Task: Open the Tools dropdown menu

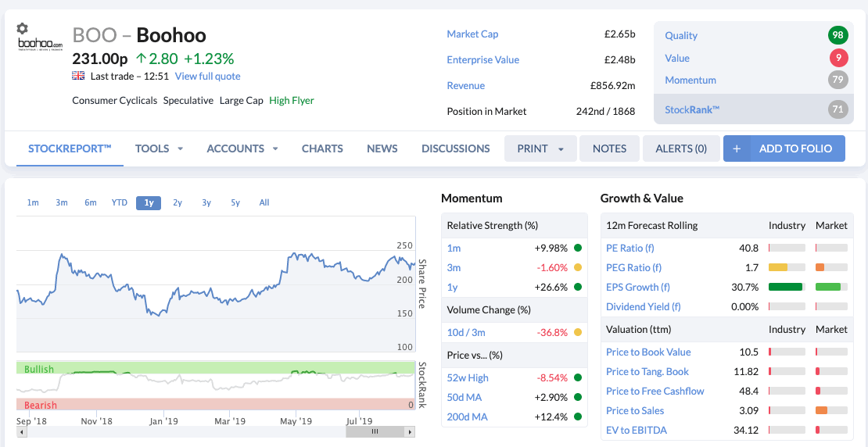Action: coord(159,148)
